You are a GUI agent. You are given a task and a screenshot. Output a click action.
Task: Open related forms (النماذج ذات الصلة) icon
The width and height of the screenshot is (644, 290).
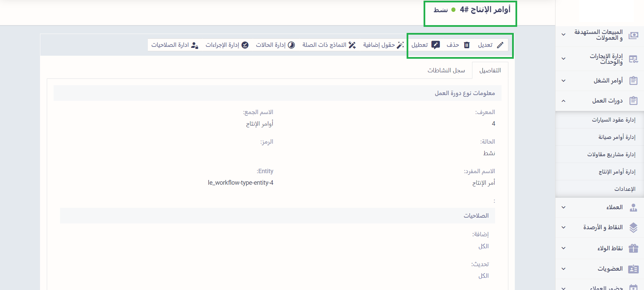pos(352,45)
